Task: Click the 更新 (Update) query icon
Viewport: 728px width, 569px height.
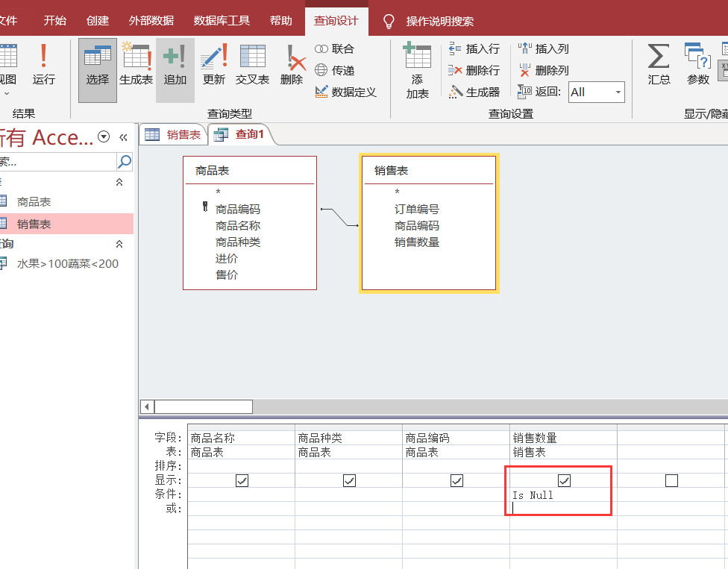Action: pos(214,56)
